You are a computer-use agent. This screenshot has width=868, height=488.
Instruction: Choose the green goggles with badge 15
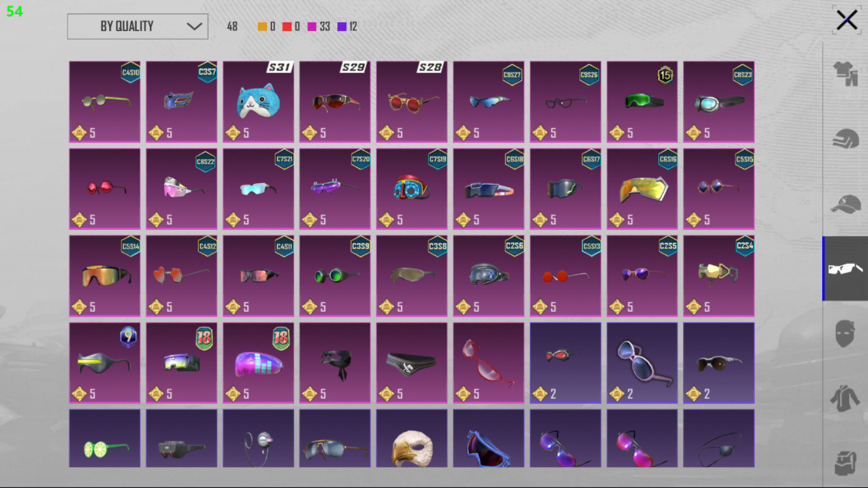click(642, 102)
